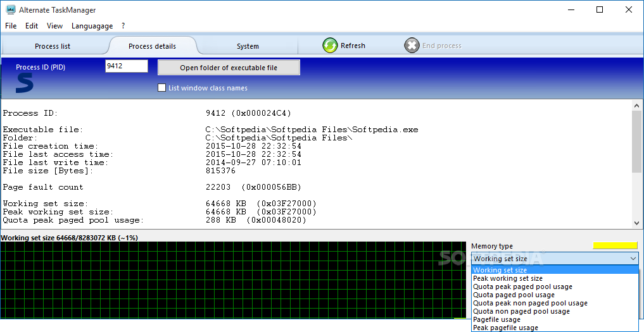Screen dimensions: 644x332
Task: Open the File menu
Action: point(11,26)
